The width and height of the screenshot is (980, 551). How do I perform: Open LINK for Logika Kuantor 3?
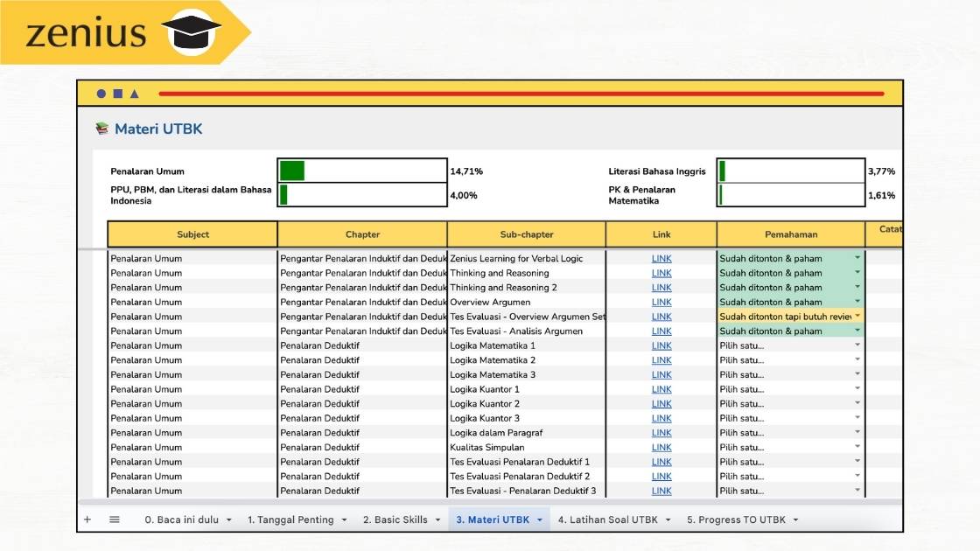tap(661, 418)
